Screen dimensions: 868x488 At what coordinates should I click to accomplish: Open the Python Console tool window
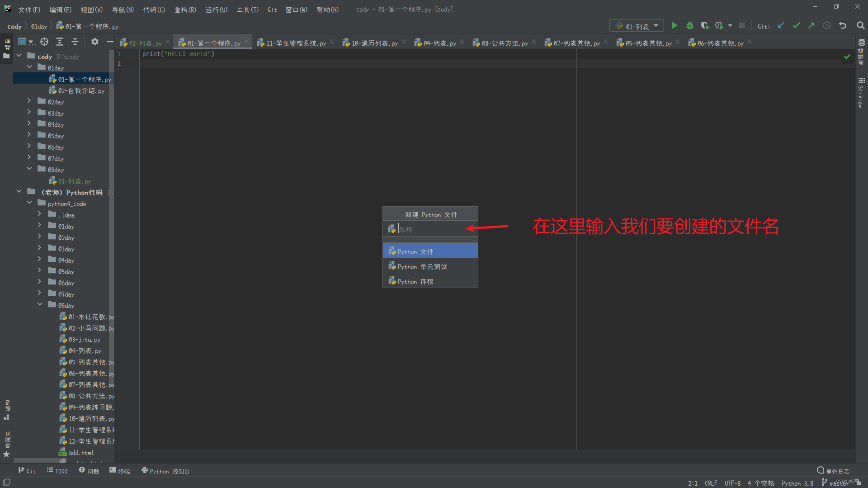tap(165, 471)
